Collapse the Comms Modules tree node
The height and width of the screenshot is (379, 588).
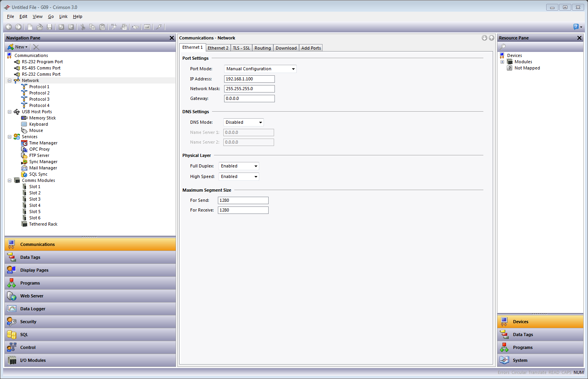click(x=9, y=180)
